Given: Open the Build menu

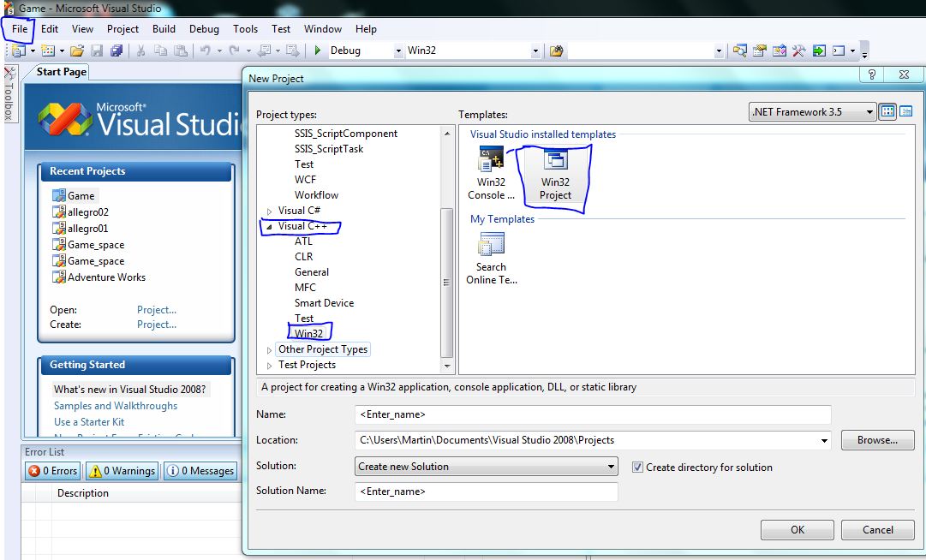Looking at the screenshot, I should pos(164,28).
